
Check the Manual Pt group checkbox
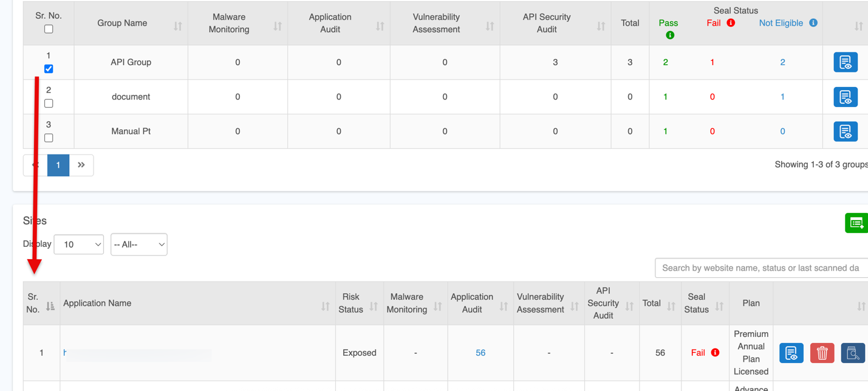click(49, 138)
